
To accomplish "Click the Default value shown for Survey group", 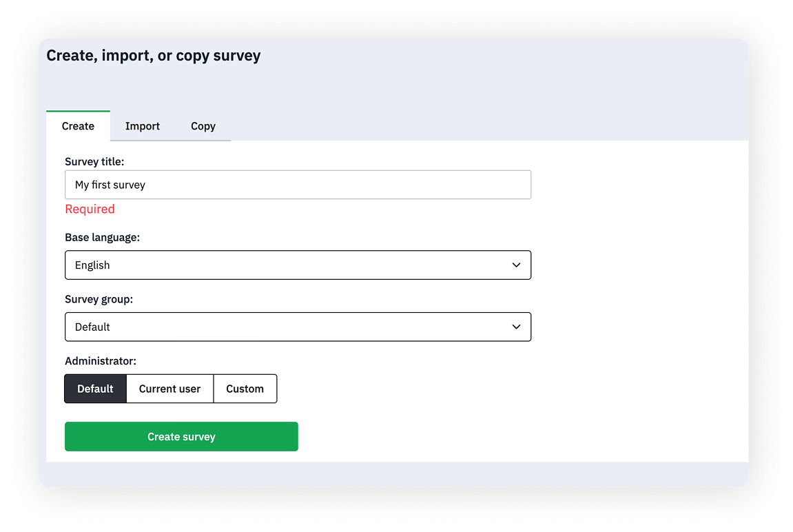I will pyautogui.click(x=93, y=327).
